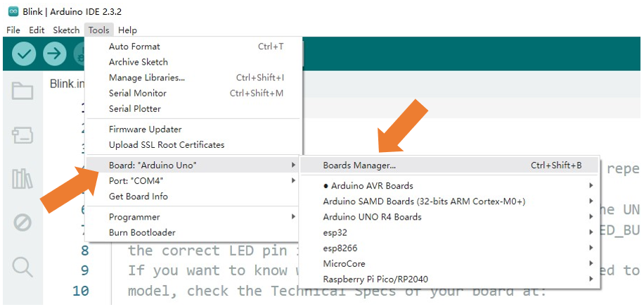Expand the esp32 boards submenu
This screenshot has width=644, height=307.
coord(450,232)
